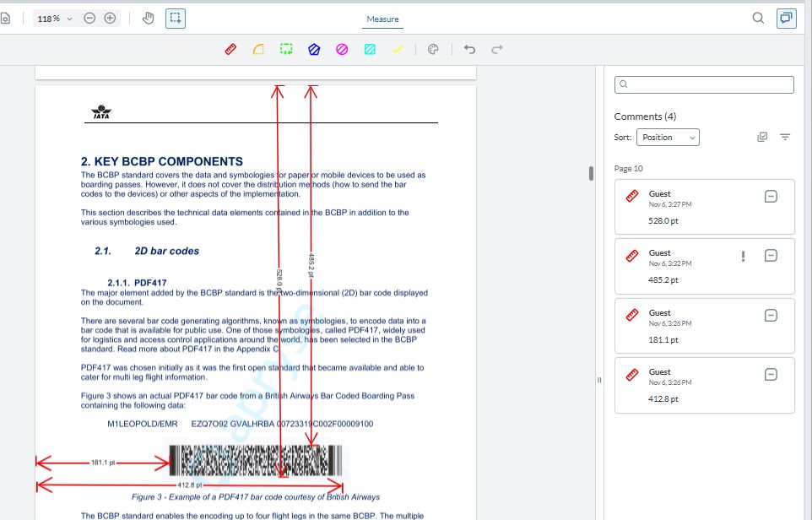
Task: Select the red Distance measurement tool
Action: [230, 49]
